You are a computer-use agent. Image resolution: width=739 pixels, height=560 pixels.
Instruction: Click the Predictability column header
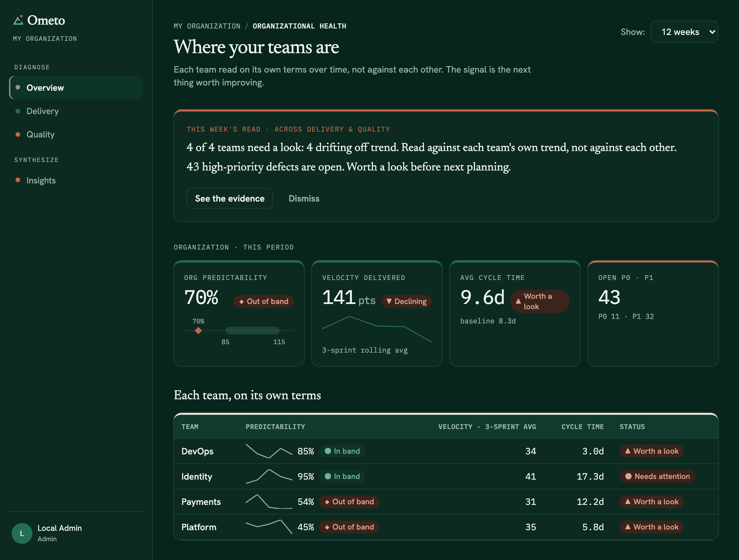coord(275,427)
